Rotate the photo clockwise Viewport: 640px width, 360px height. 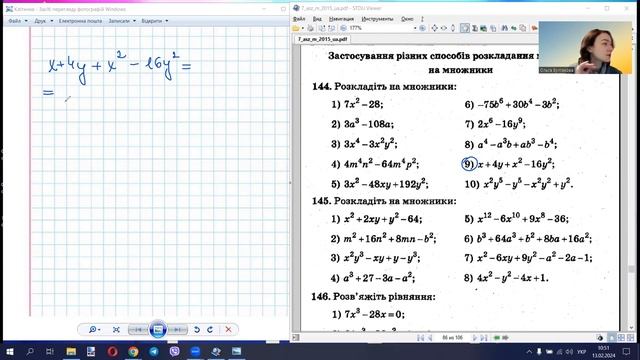coord(210,329)
